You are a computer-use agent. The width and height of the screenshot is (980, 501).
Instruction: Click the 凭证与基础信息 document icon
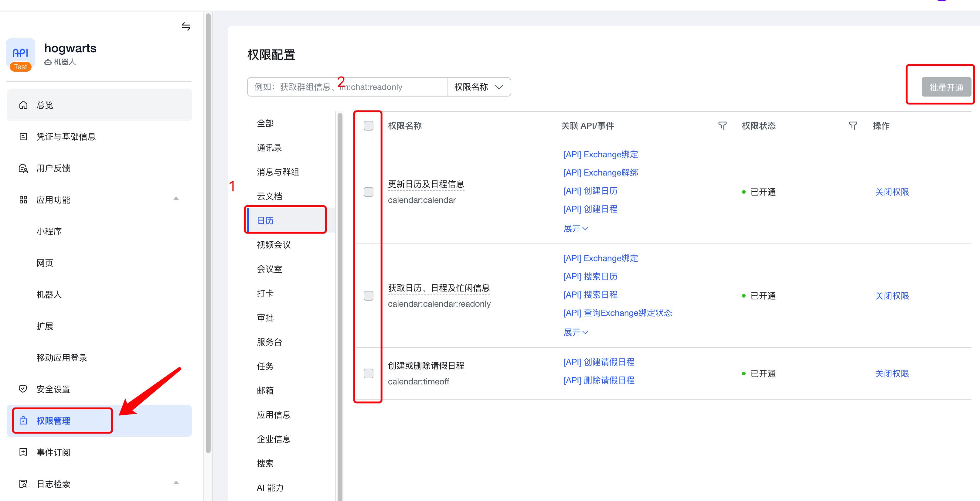coord(23,137)
